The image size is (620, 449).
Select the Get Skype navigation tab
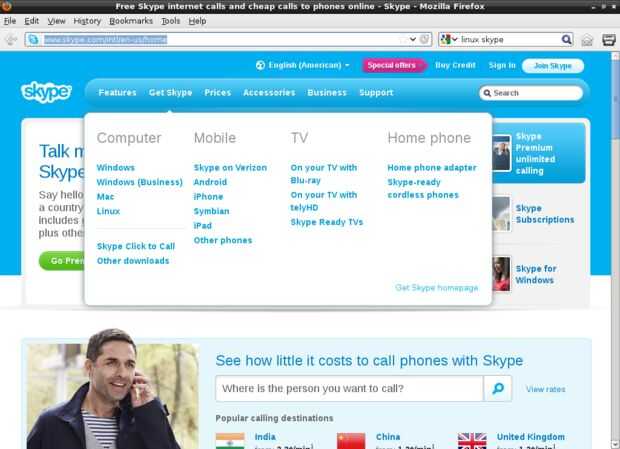(170, 92)
